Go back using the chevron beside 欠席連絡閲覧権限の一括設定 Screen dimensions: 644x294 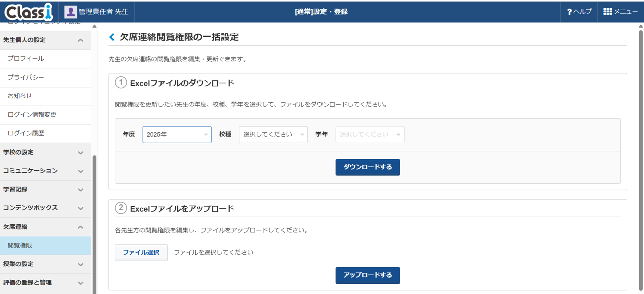(112, 37)
